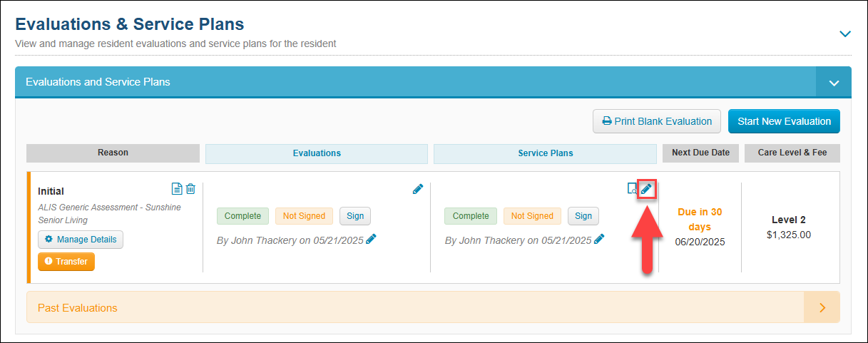The height and width of the screenshot is (343, 868).
Task: Click the Reason column header
Action: coord(113,153)
